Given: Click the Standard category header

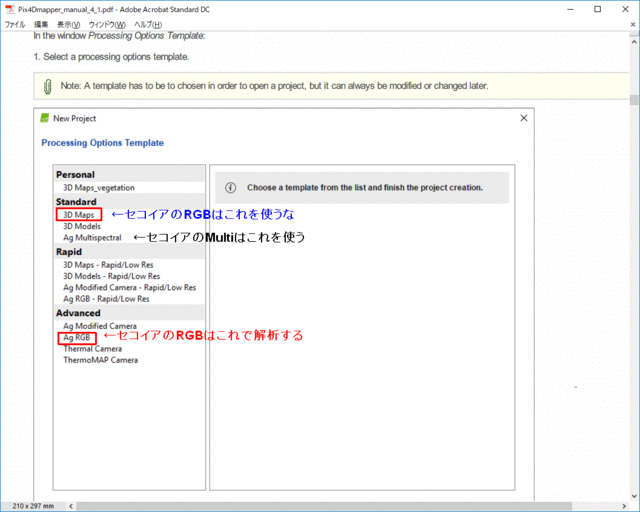Looking at the screenshot, I should coord(129,202).
